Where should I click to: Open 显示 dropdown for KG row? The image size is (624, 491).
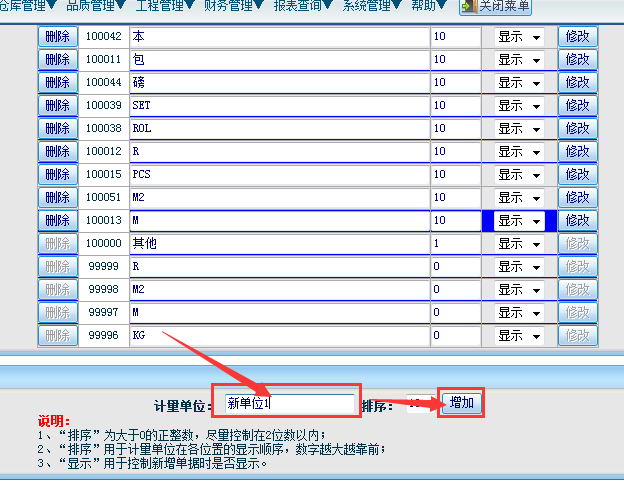tap(519, 336)
